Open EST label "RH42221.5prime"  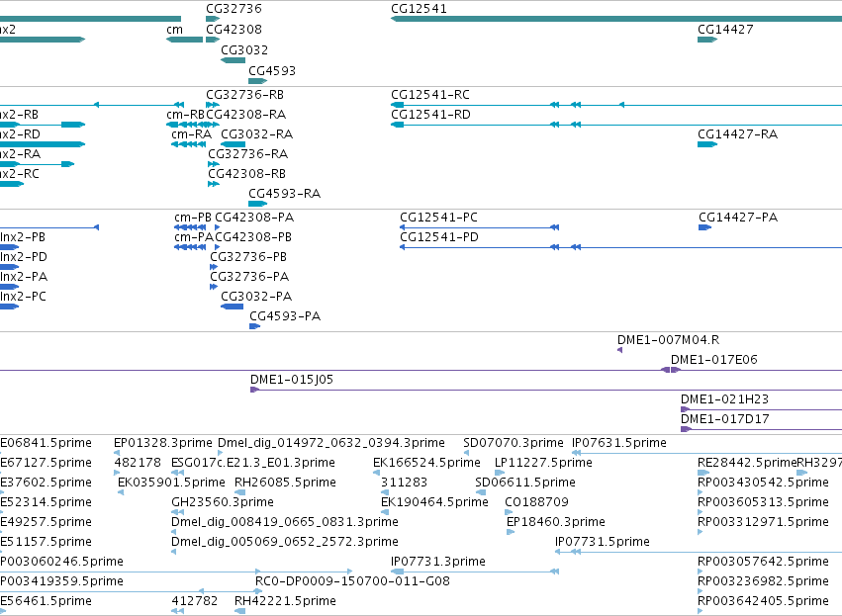click(285, 601)
